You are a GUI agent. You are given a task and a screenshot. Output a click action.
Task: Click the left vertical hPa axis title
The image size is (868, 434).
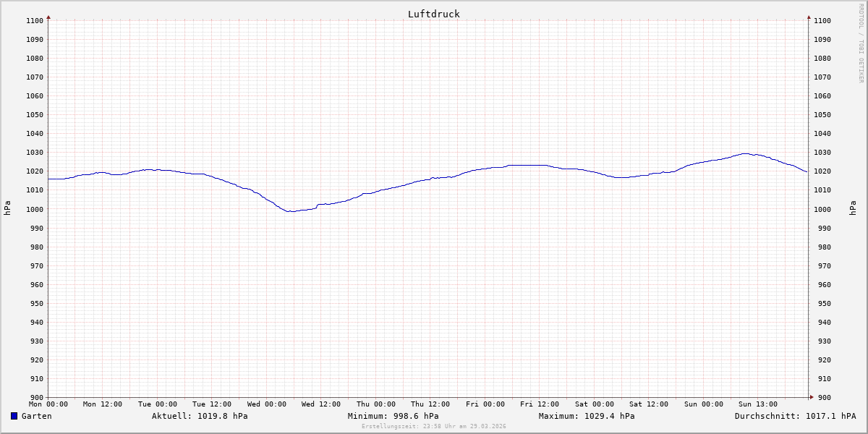pyautogui.click(x=7, y=208)
